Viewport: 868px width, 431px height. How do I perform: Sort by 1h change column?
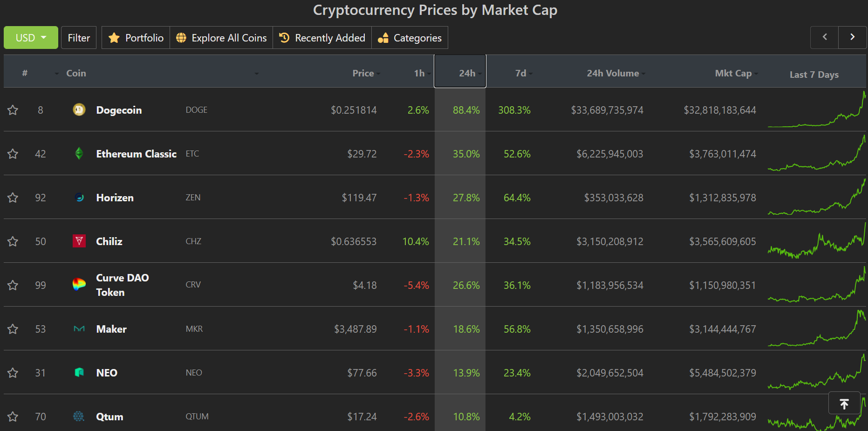(x=419, y=73)
